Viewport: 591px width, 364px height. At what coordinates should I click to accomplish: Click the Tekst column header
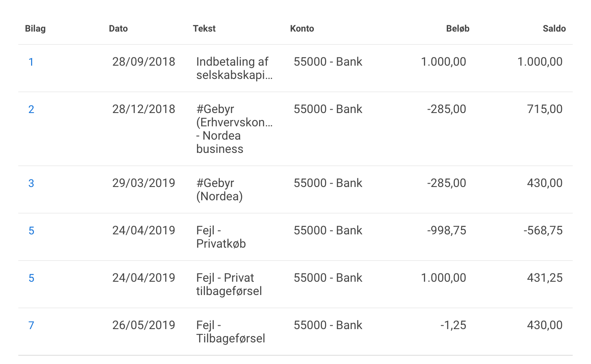[204, 29]
